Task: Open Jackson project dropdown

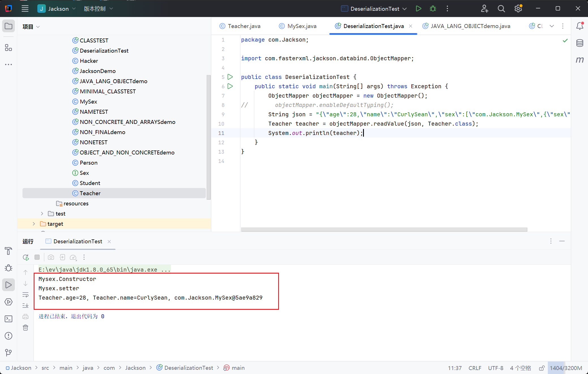Action: (57, 8)
